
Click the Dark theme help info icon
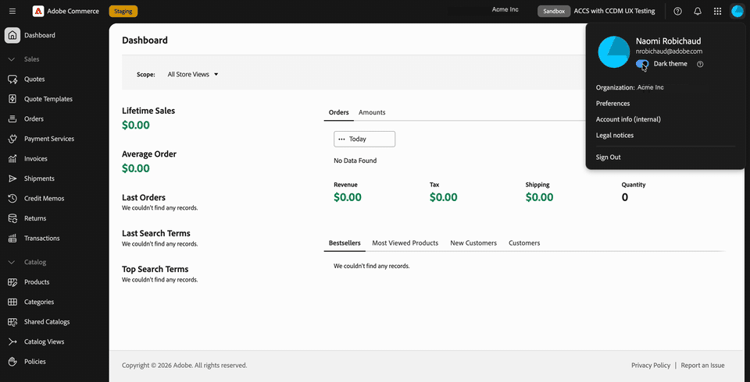(700, 64)
